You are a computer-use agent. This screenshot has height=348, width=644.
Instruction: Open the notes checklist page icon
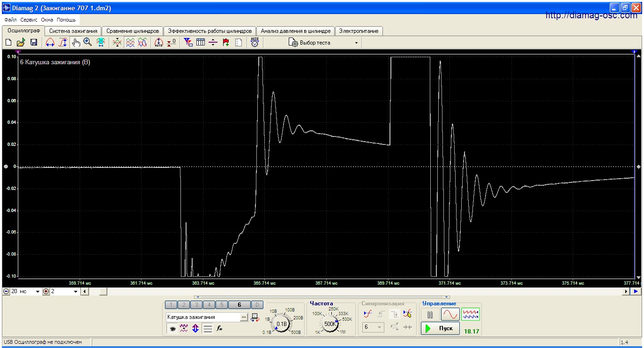(239, 42)
